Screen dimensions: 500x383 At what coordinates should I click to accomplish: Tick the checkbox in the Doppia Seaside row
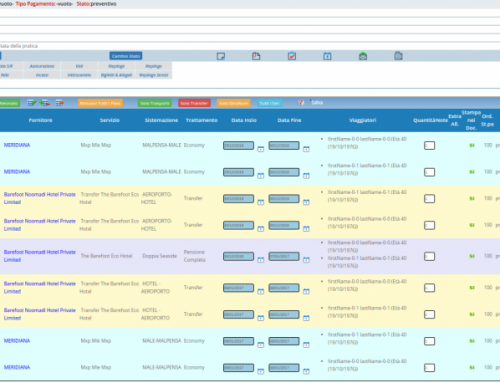pos(429,256)
